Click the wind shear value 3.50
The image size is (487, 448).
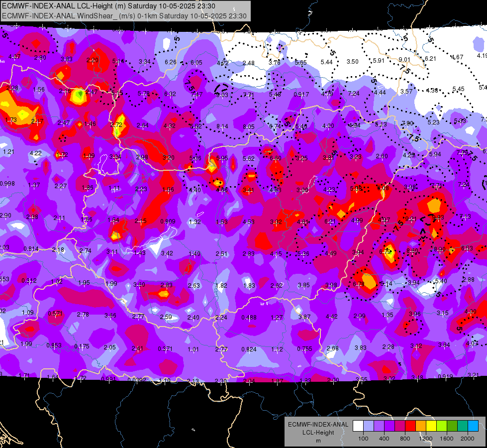pyautogui.click(x=353, y=62)
